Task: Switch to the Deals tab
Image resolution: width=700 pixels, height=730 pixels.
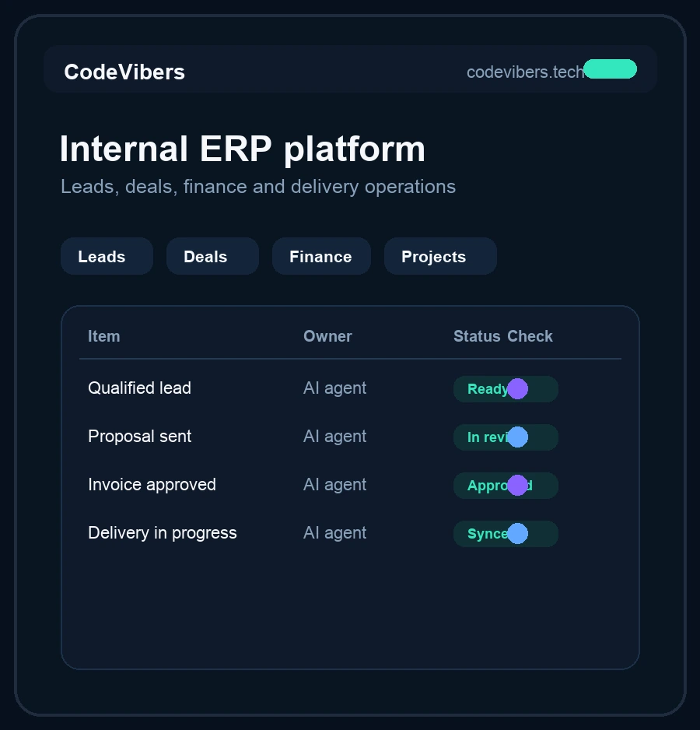Action: (212, 256)
